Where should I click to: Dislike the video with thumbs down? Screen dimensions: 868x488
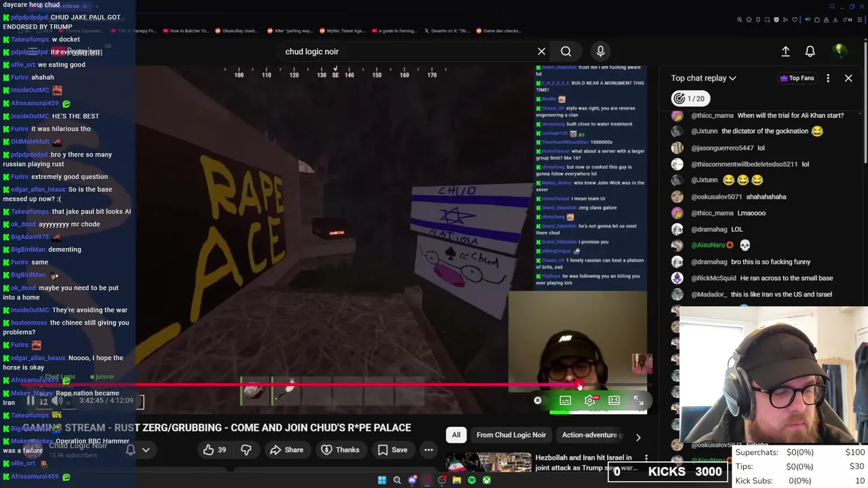[x=246, y=449]
